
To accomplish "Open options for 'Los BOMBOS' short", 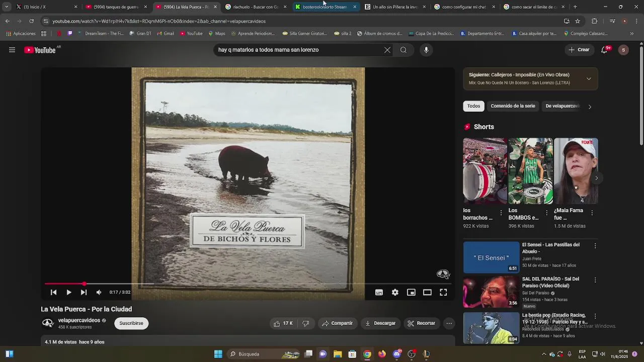I will [x=546, y=213].
